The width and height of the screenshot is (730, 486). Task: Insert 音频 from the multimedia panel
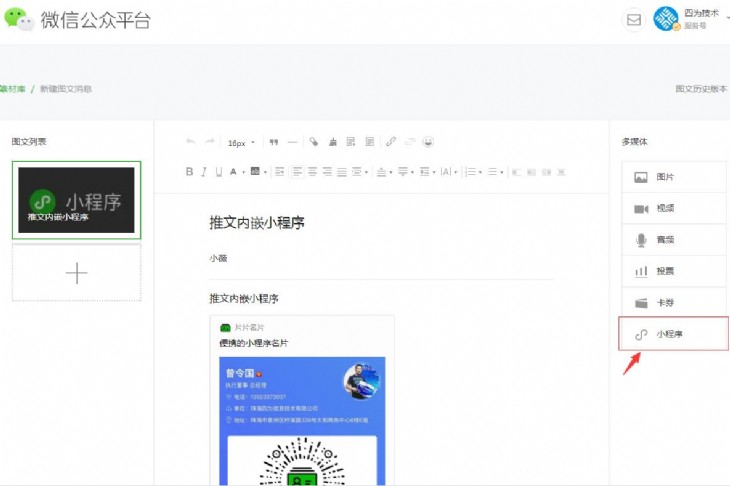(674, 240)
